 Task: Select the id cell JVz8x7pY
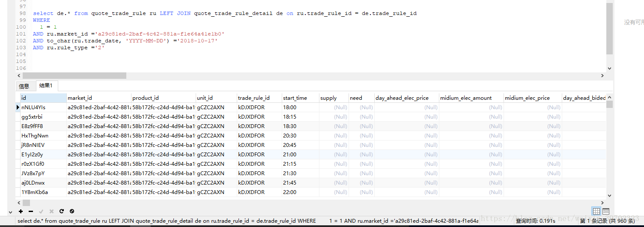click(x=43, y=173)
